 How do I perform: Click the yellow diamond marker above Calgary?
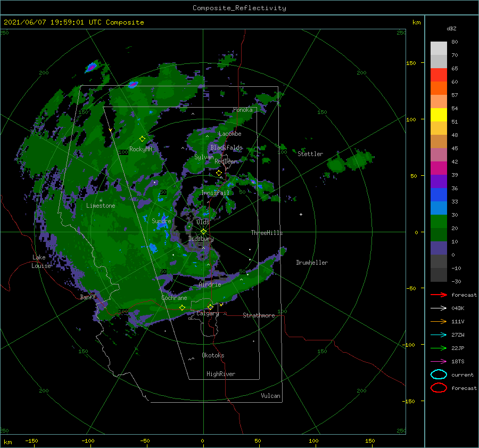210,307
